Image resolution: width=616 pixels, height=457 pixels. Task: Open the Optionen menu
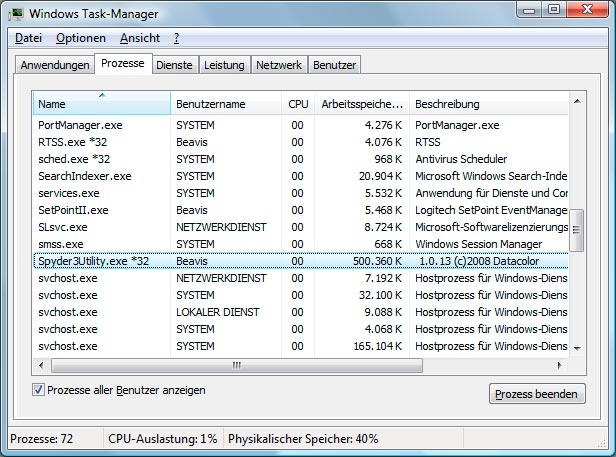[81, 38]
